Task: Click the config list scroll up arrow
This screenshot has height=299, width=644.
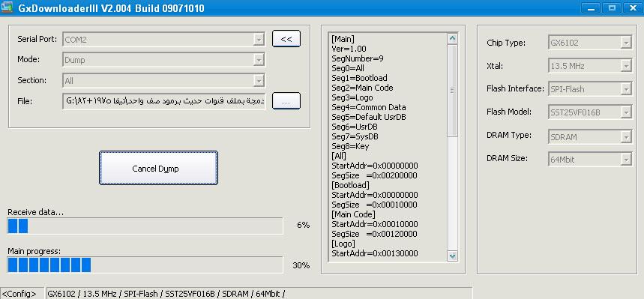Action: coord(452,39)
